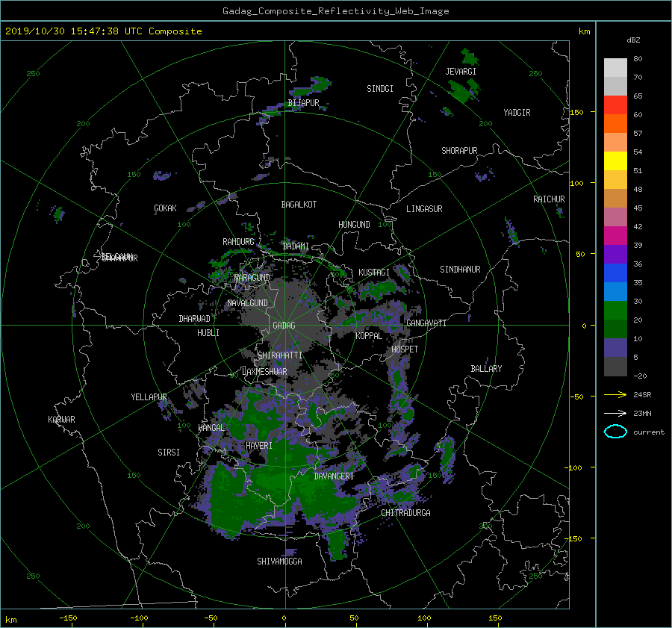
Task: Click the HOSPET city label
Action: pyautogui.click(x=405, y=349)
